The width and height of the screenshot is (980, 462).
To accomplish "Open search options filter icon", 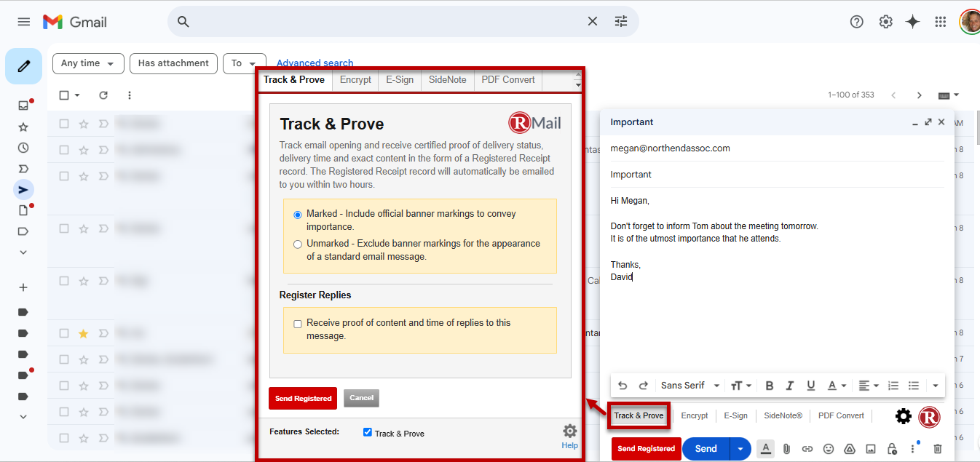I will point(621,22).
